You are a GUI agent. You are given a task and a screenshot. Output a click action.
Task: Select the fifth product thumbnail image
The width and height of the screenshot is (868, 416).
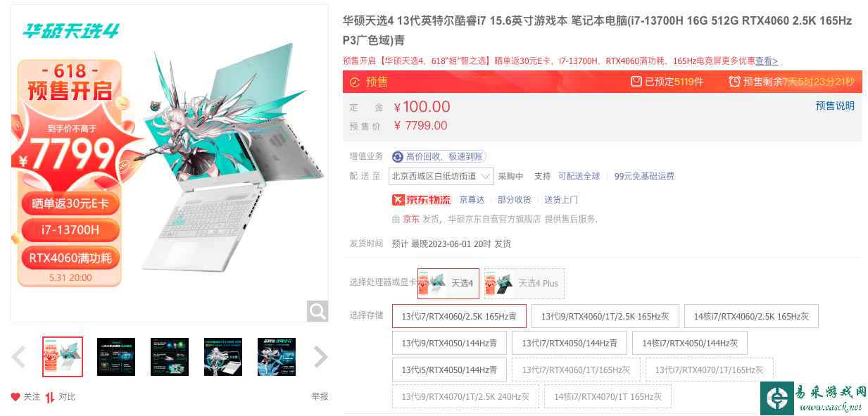(x=277, y=357)
